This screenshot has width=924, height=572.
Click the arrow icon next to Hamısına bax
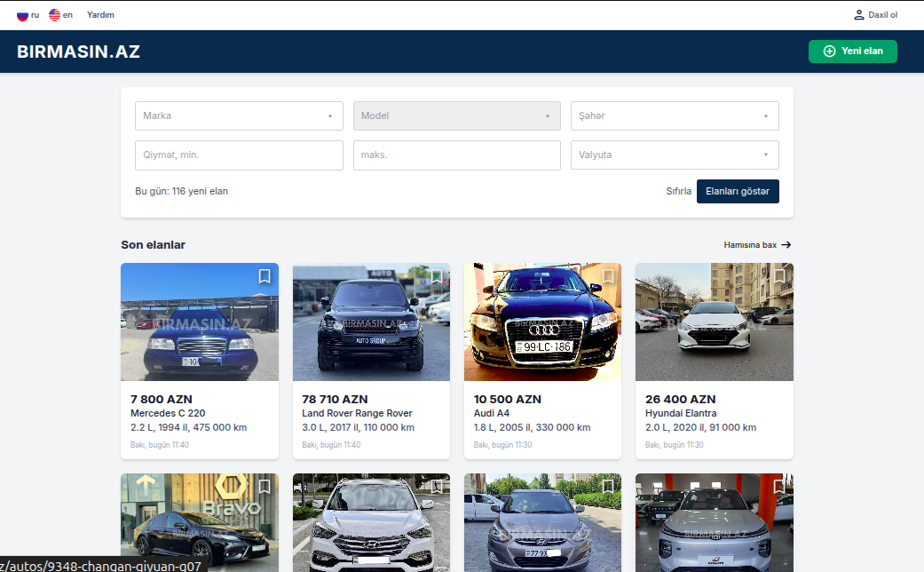(786, 245)
